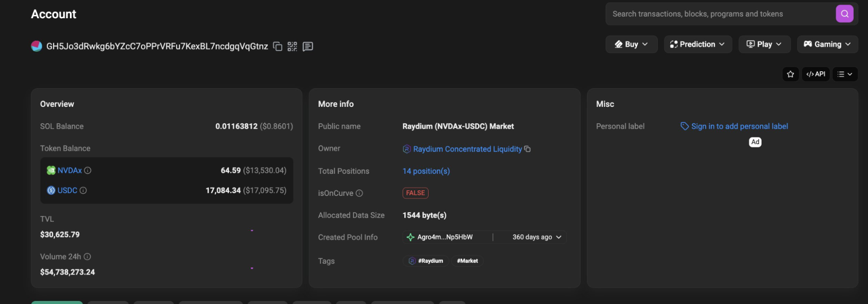868x304 pixels.
Task: Select the SOL balance value 0.01163812
Action: click(x=236, y=126)
